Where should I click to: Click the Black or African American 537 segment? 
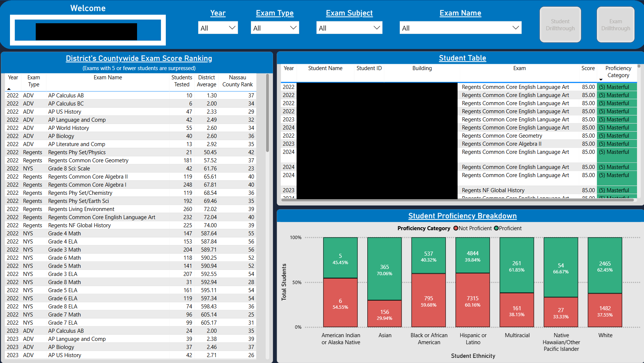click(x=428, y=255)
